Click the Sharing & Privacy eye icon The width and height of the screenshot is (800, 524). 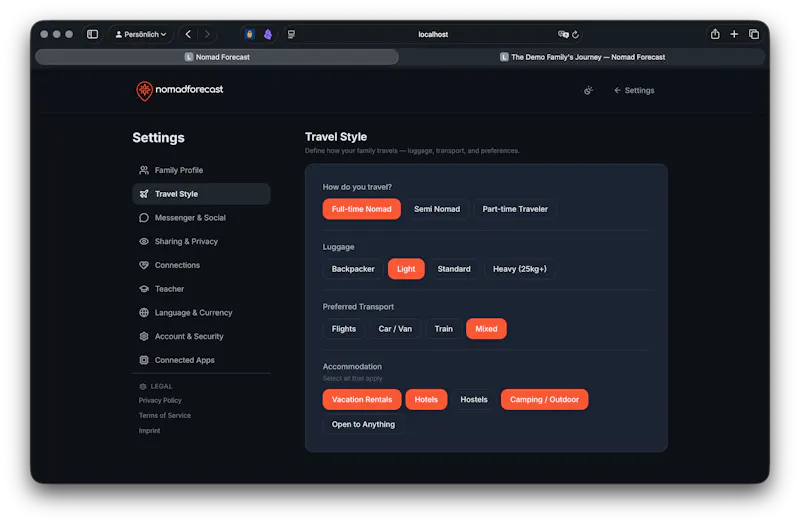click(x=144, y=241)
